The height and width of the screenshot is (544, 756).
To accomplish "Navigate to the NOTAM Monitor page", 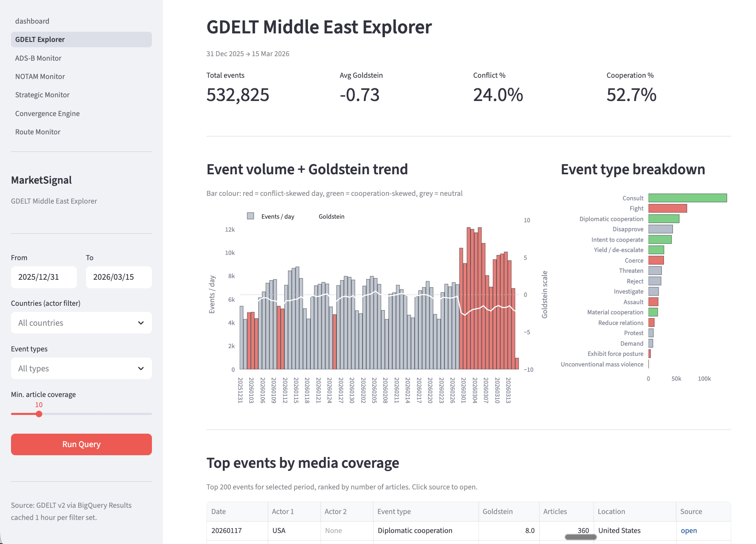I will point(40,76).
